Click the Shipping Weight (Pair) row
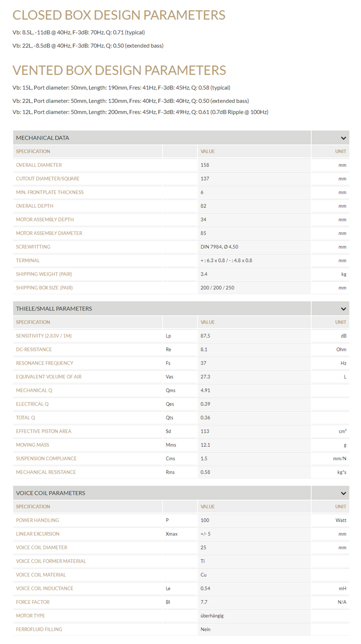Viewport: 361px width, 644px height. [44, 274]
